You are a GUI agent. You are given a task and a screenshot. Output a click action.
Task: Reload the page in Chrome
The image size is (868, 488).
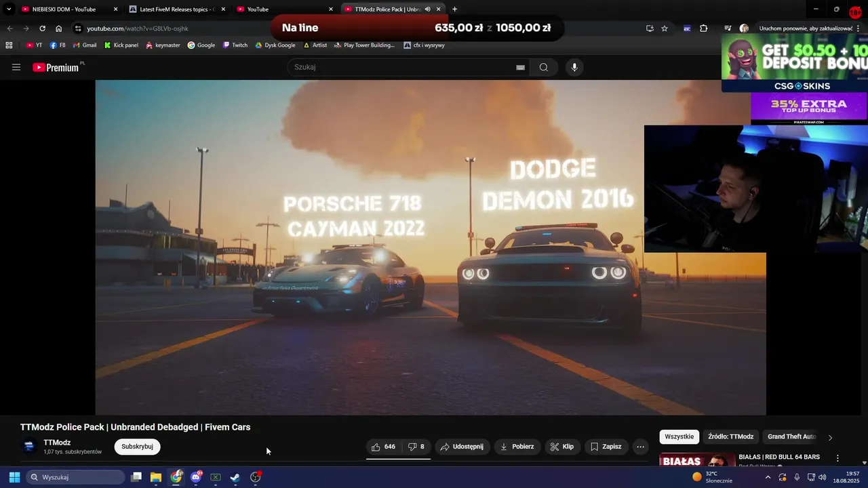(x=42, y=28)
